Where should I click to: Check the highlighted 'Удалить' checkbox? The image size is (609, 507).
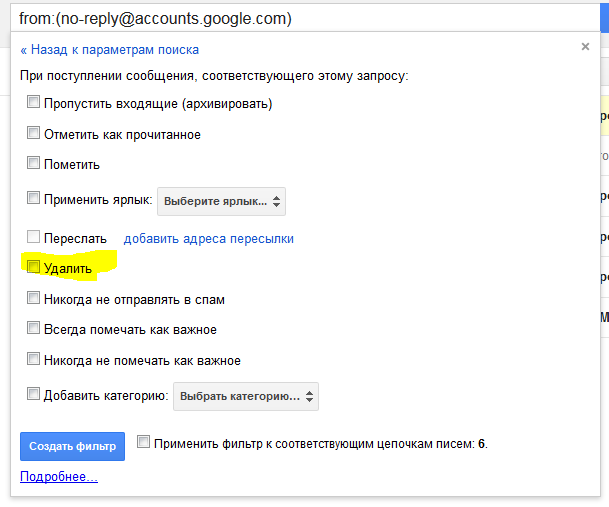coord(34,268)
